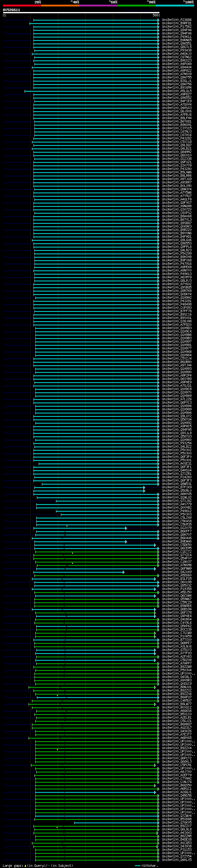Select hit label UniRef100_Q6CUW4
Screen dimensions: 197x868
point(177,596)
